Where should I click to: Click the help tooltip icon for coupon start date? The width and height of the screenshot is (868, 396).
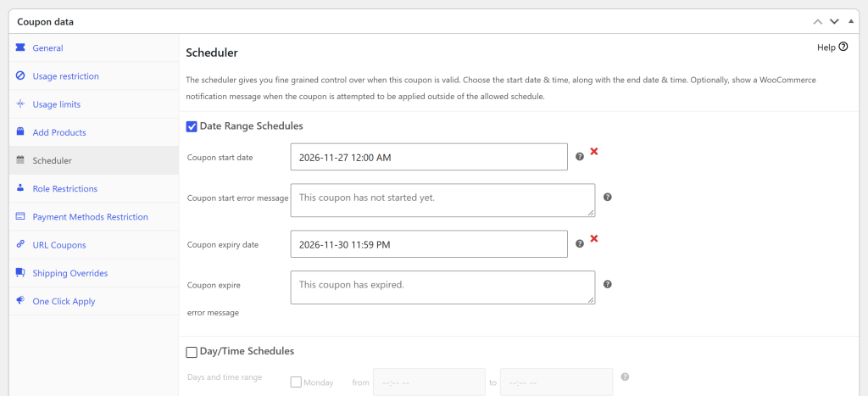580,157
